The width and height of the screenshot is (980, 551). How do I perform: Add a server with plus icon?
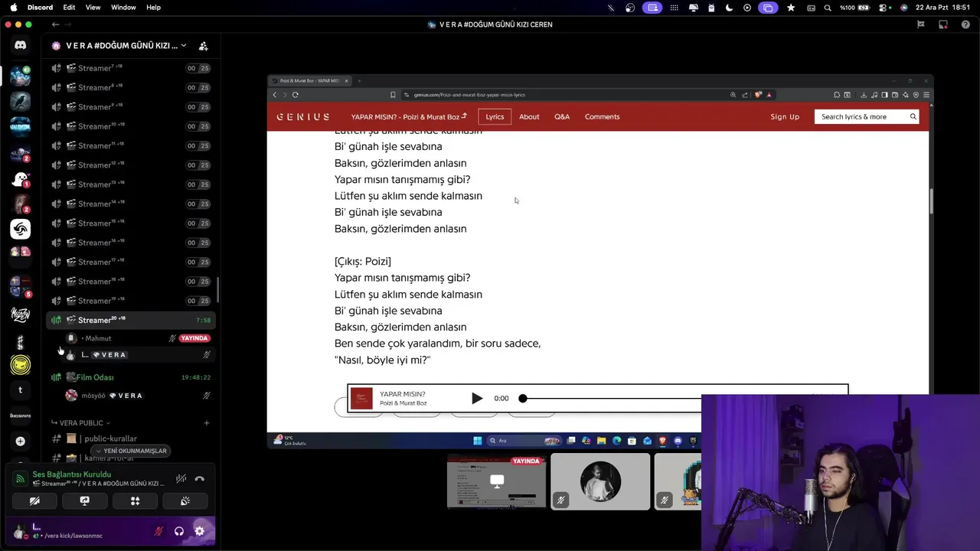21,441
